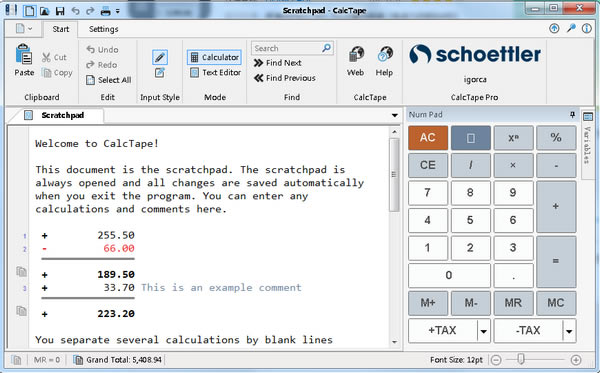Click Select All in the Edit group
The height and width of the screenshot is (373, 600).
109,80
